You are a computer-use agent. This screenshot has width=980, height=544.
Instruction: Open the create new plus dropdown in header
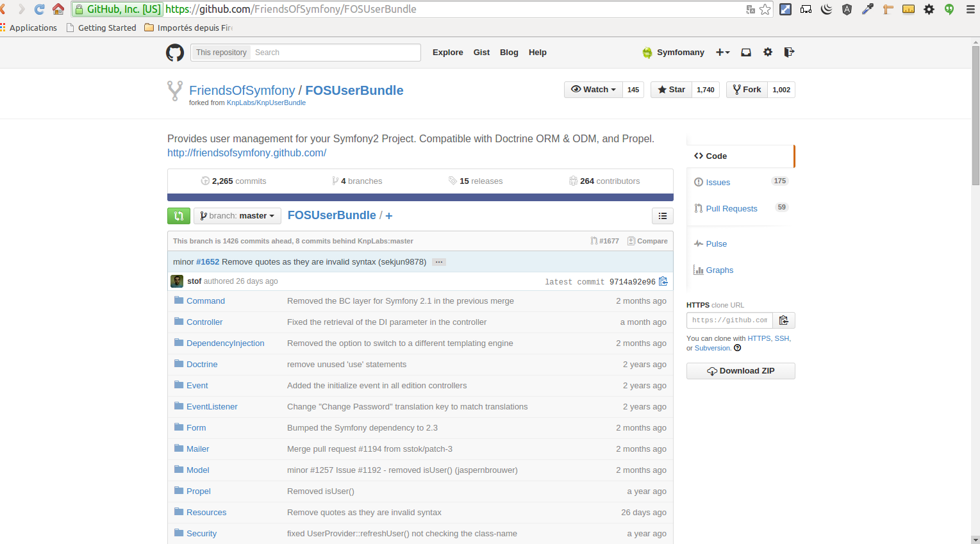pos(722,53)
